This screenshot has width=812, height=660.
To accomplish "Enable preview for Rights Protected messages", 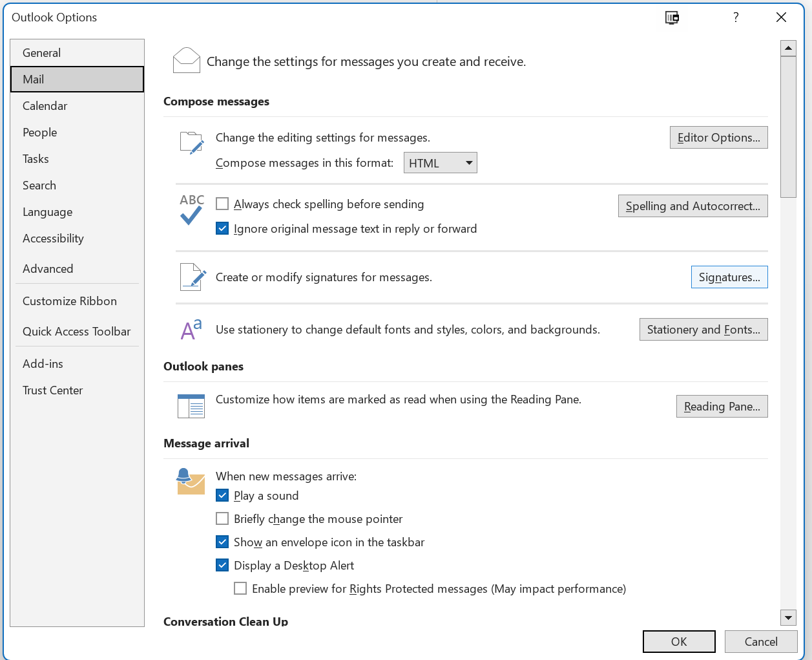I will [x=240, y=589].
